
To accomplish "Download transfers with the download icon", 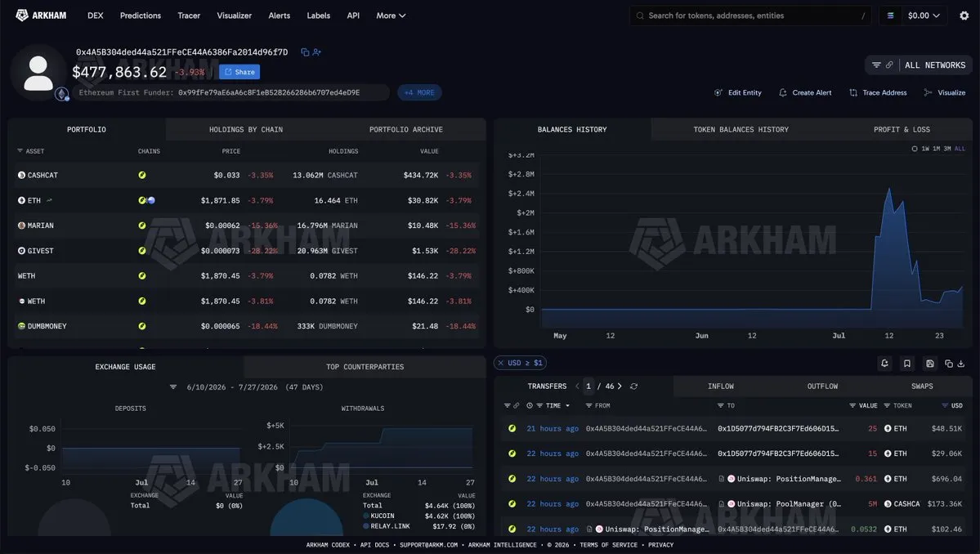I will pos(961,364).
